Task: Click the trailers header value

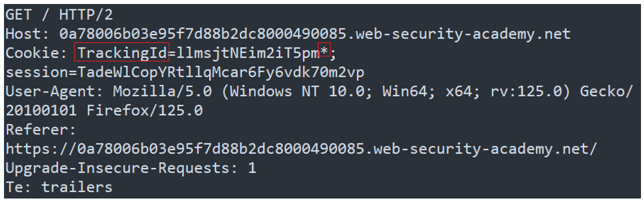Action: click(x=77, y=187)
